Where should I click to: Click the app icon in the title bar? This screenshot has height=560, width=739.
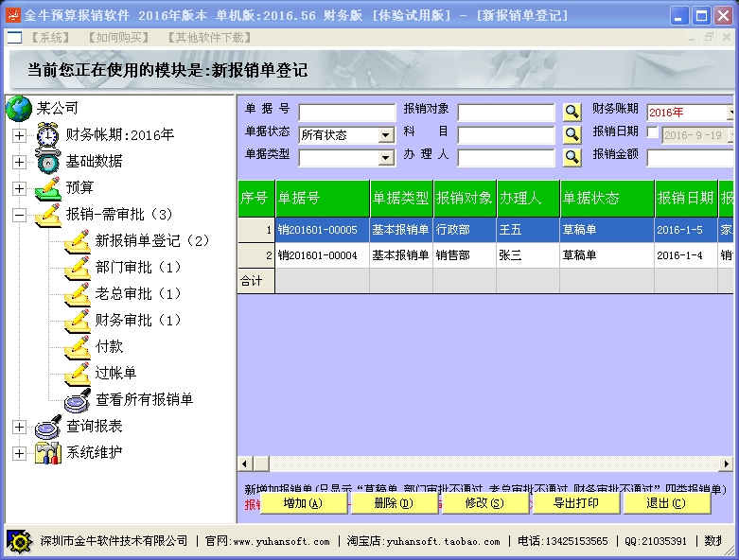[12, 15]
